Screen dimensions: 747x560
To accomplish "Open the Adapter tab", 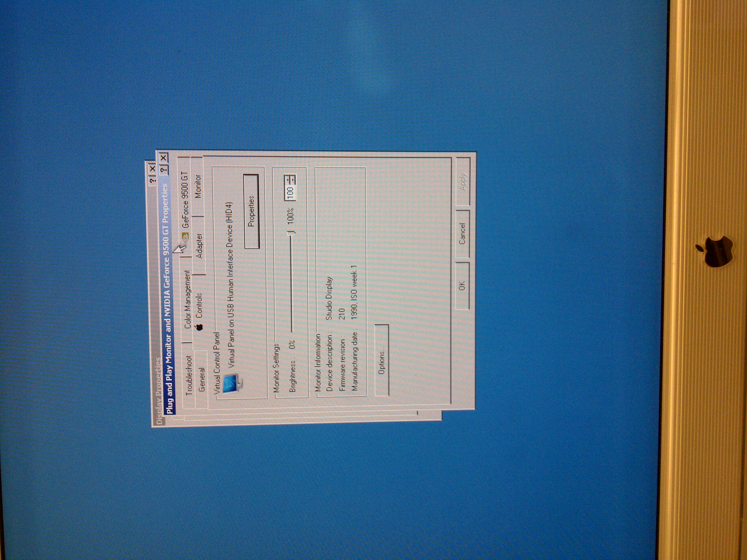I will (x=198, y=246).
